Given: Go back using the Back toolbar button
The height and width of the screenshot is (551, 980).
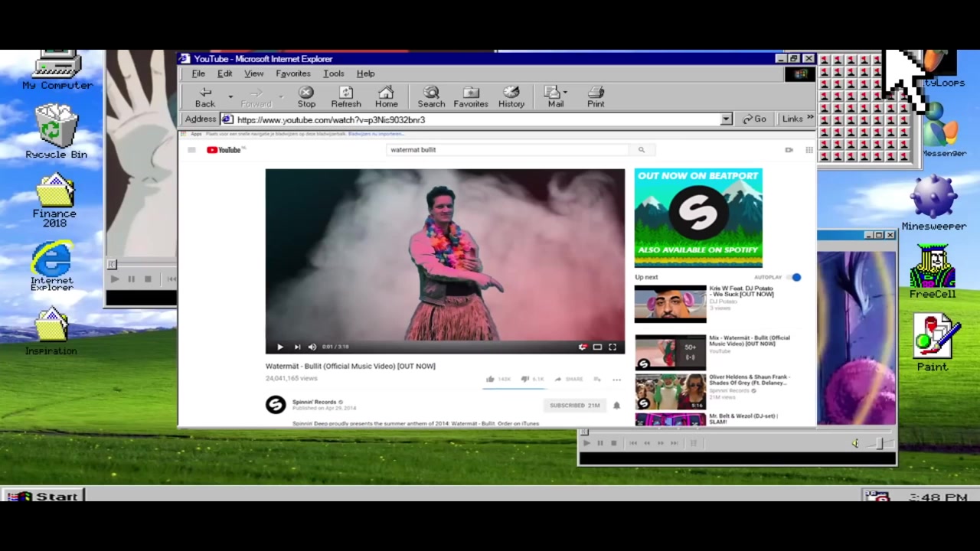Looking at the screenshot, I should point(205,97).
